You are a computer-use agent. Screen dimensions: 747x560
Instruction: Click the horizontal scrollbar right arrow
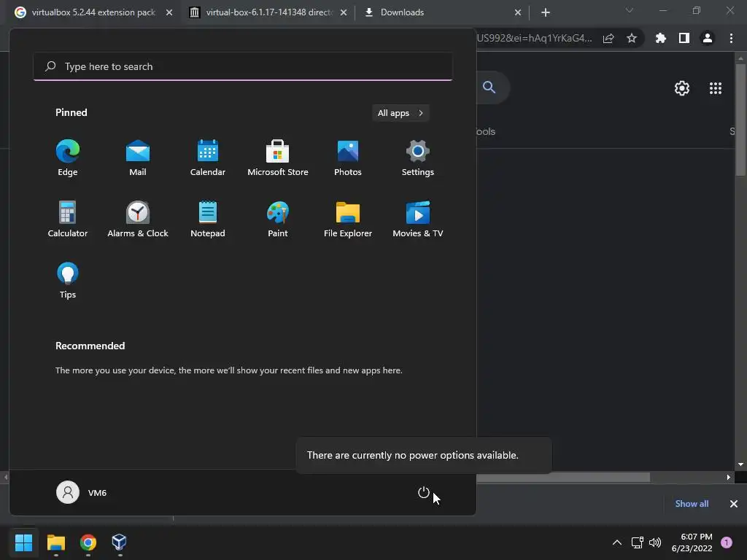729,477
